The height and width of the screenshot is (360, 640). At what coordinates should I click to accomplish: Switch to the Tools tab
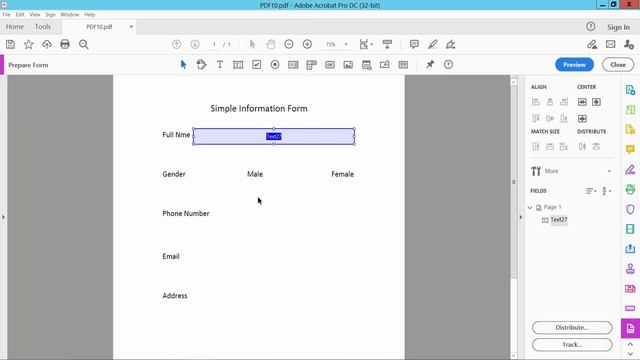pyautogui.click(x=43, y=27)
